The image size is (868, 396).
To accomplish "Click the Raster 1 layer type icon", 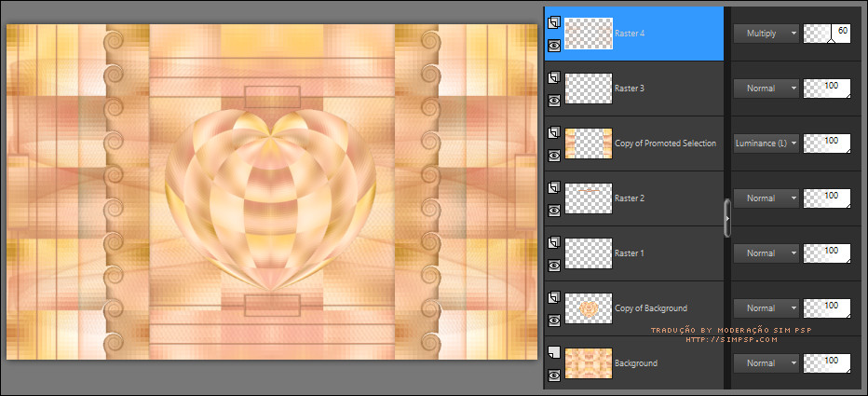I will [x=554, y=243].
